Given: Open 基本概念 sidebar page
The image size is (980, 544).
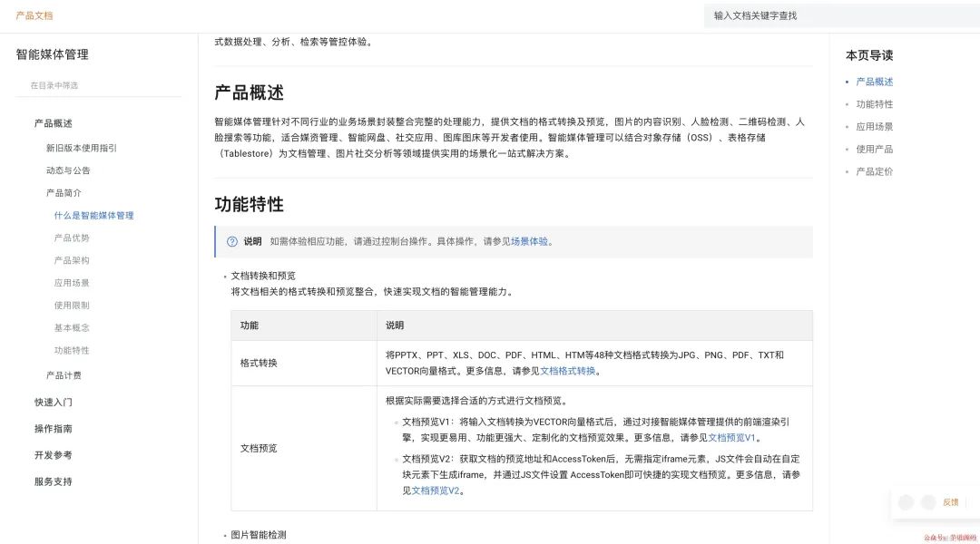Looking at the screenshot, I should pos(72,328).
